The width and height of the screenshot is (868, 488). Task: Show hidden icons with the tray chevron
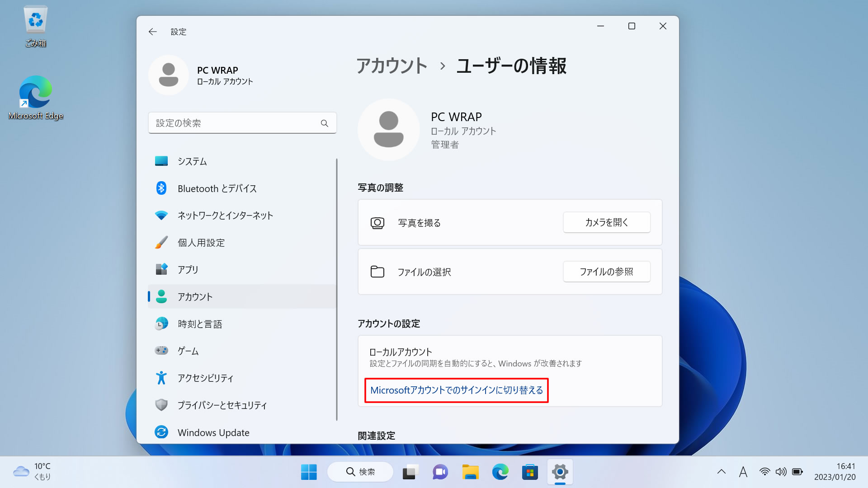[722, 472]
